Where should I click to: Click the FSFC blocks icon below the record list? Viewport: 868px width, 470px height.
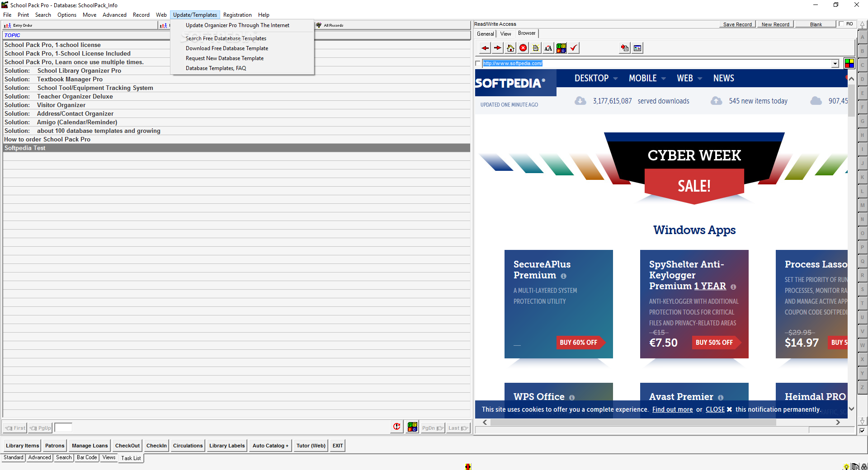pos(412,427)
